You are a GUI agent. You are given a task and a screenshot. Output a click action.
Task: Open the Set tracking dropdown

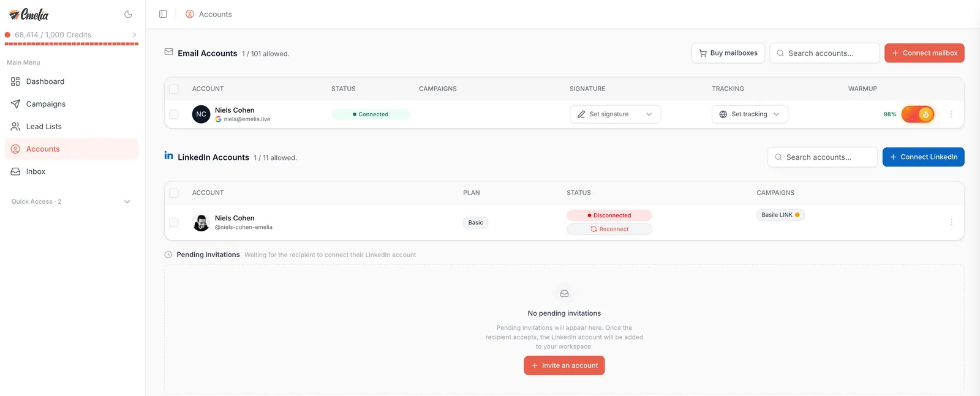[x=750, y=114]
